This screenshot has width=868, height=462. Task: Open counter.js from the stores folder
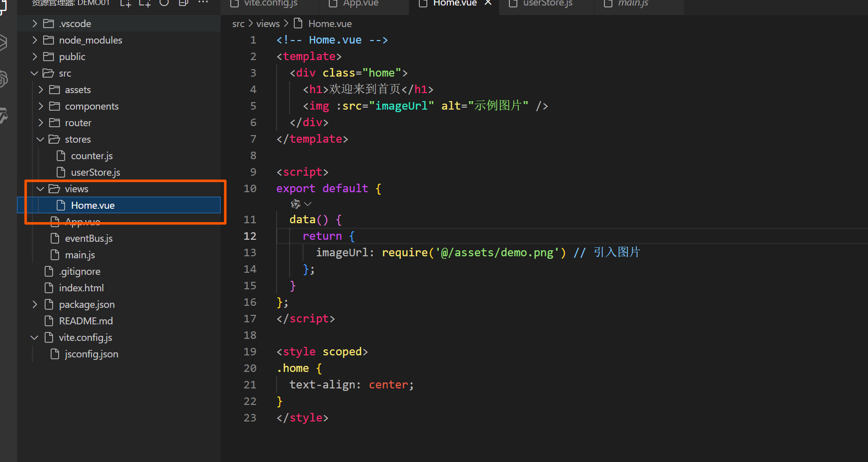point(92,156)
